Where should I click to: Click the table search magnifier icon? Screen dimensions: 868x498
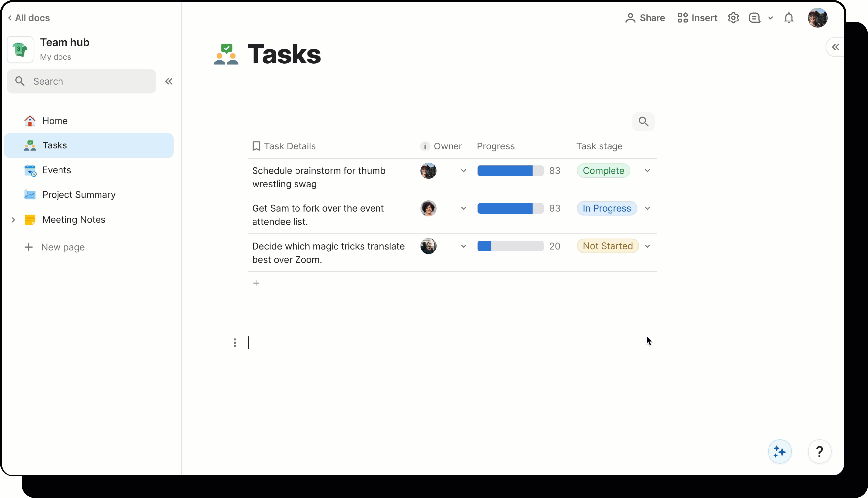click(643, 122)
